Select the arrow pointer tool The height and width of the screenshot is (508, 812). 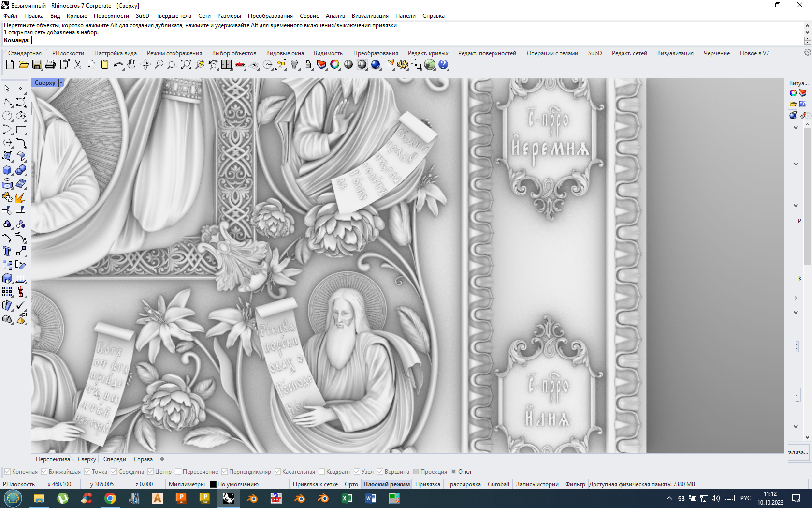click(7, 88)
